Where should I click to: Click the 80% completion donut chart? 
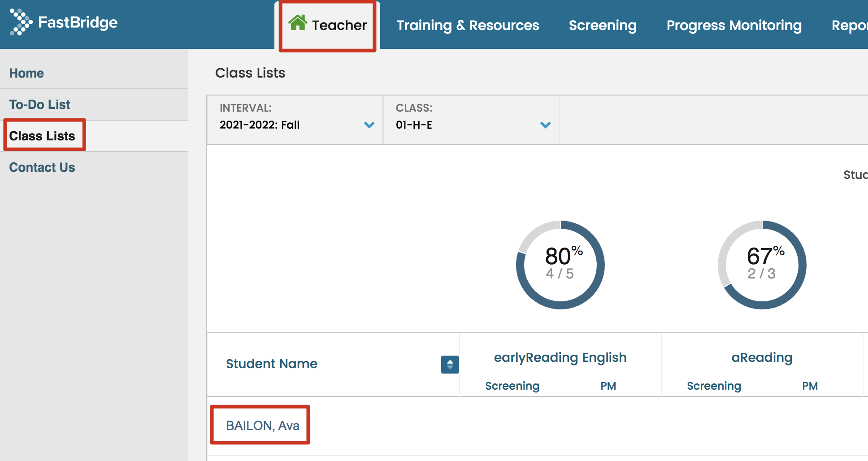coord(560,265)
